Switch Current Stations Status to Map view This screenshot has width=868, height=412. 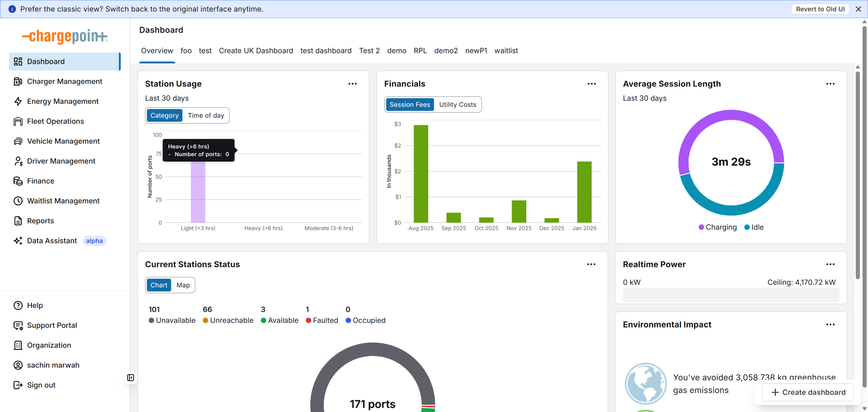183,285
